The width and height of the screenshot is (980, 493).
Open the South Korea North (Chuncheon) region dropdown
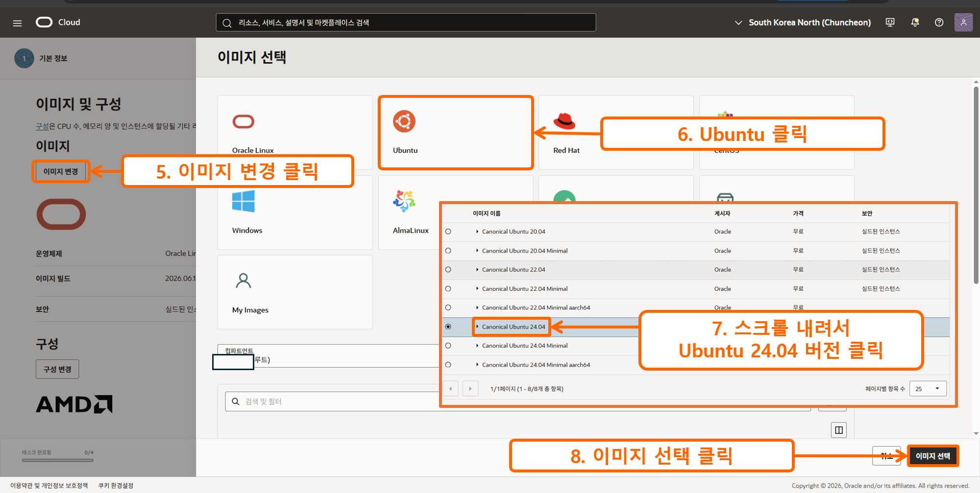tap(803, 23)
